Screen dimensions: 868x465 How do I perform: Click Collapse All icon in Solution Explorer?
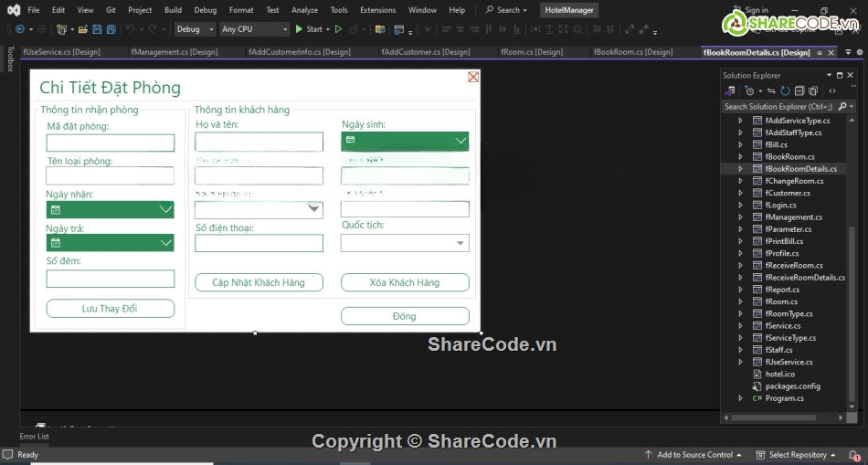pos(799,90)
